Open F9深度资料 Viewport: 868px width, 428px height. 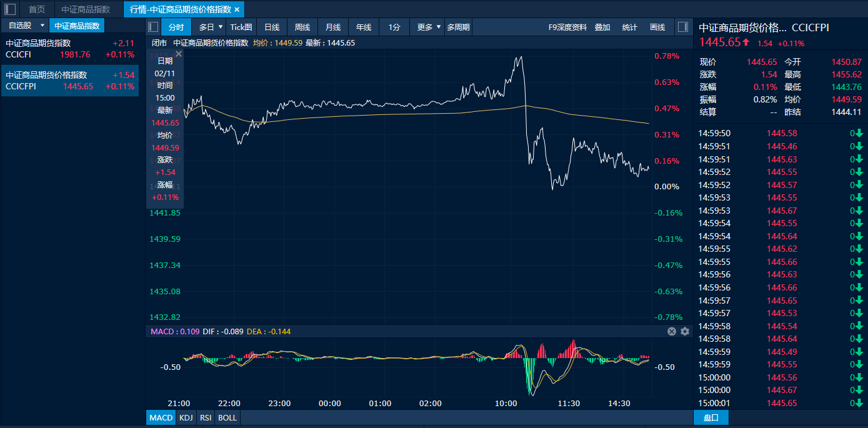coord(567,27)
